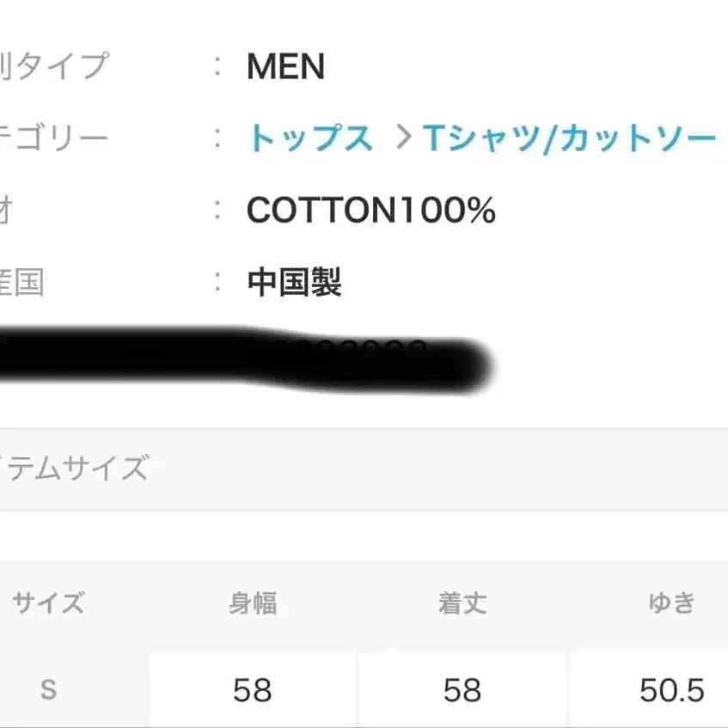Image resolution: width=728 pixels, height=728 pixels.
Task: Click the COTTON100% material text
Action: point(370,211)
